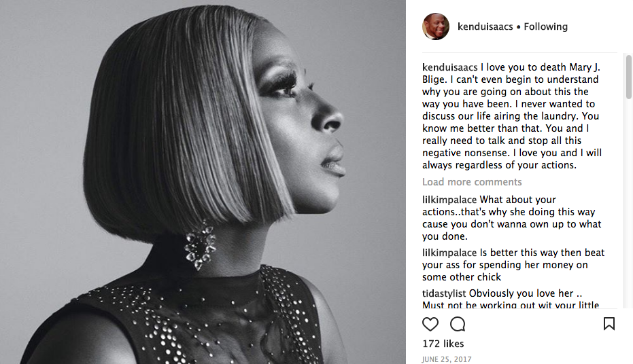The height and width of the screenshot is (364, 633).
Task: Expand Load more comments
Action: [x=472, y=182]
